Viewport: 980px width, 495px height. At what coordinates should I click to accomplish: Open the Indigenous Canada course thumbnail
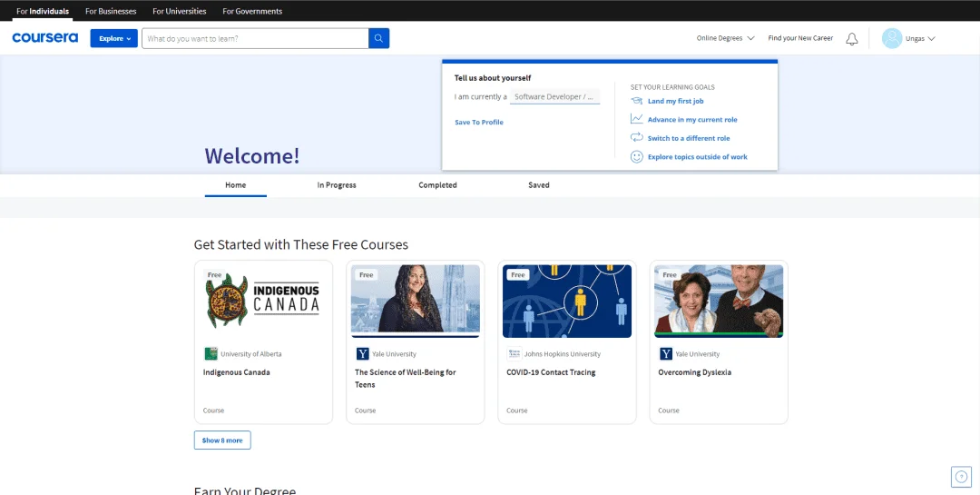264,301
